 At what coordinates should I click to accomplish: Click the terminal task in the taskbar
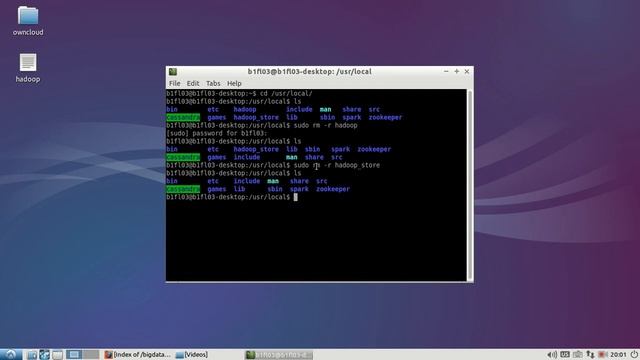coord(279,355)
